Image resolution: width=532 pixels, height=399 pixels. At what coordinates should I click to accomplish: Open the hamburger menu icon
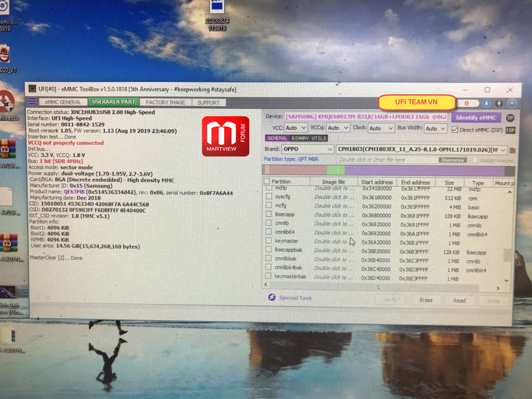click(x=32, y=101)
